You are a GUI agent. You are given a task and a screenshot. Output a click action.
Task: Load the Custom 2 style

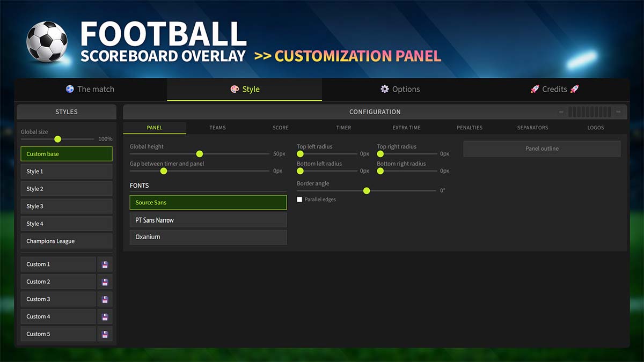coord(58,282)
